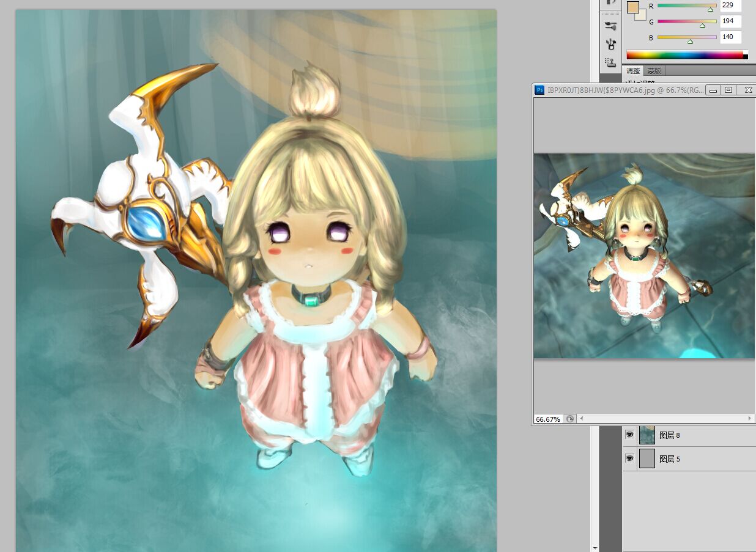Click left arrow of reference window scrollbar
This screenshot has width=756, height=552.
[582, 419]
